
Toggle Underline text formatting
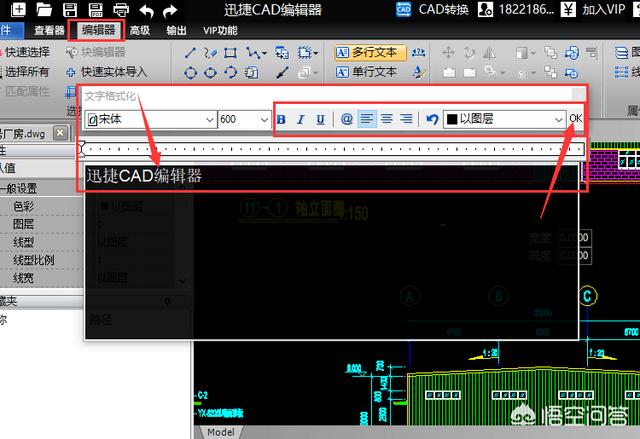[320, 120]
